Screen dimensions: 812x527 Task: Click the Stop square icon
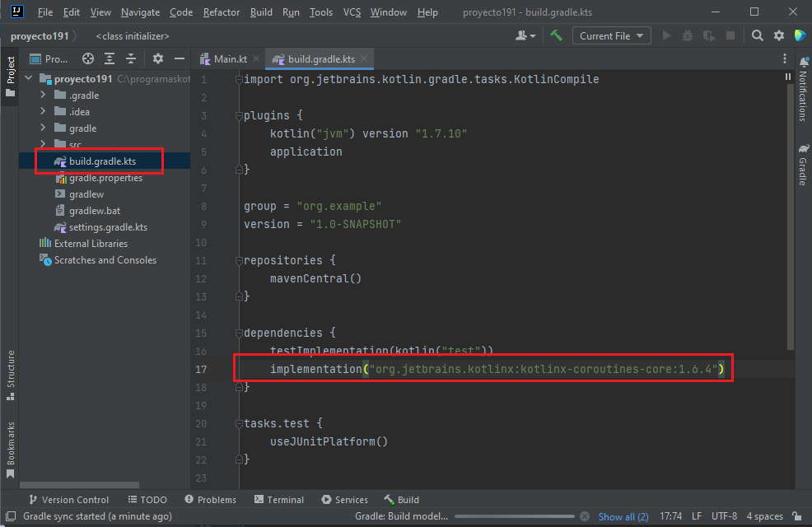[x=730, y=35]
